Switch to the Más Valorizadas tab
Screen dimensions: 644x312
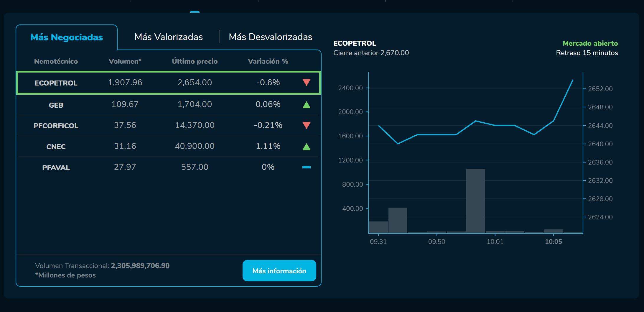coord(168,37)
